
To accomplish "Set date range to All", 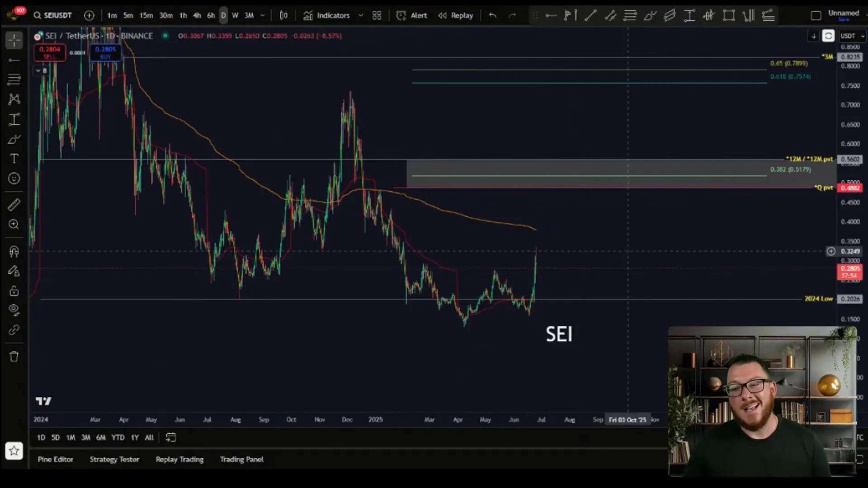I will click(149, 437).
